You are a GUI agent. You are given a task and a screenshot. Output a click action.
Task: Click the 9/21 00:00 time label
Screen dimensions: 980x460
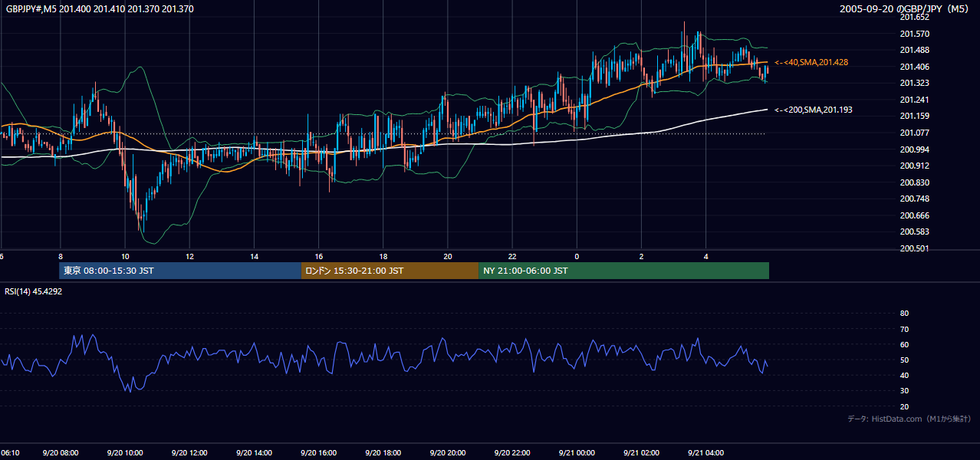coord(577,453)
